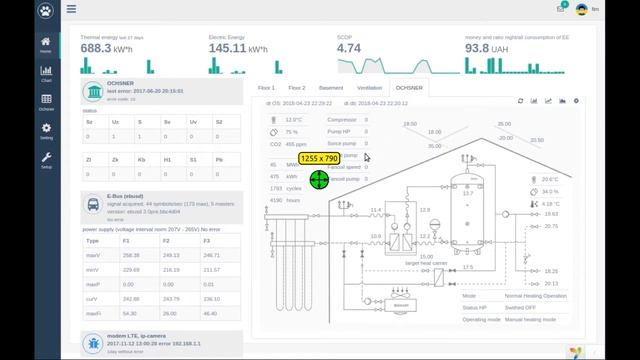This screenshot has height=360, width=640.
Task: Show the bar chart view in the panel toolbar
Action: point(534,101)
